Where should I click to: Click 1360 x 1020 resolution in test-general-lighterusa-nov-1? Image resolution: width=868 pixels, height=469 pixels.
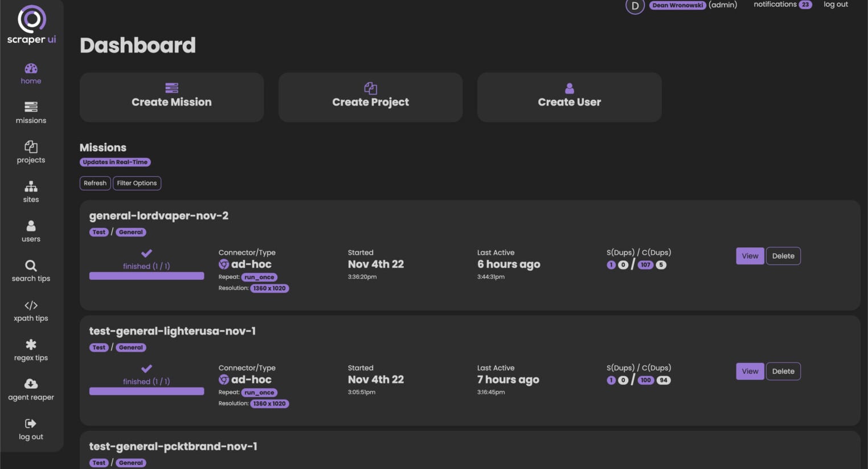(269, 403)
